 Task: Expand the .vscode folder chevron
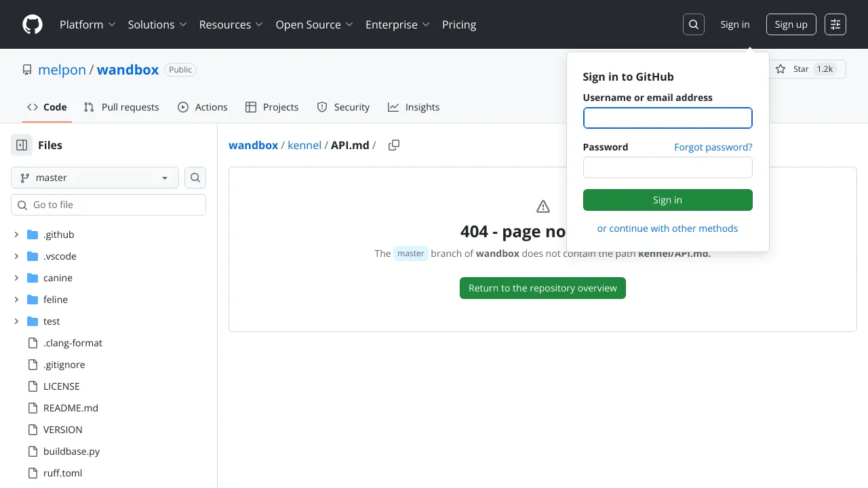click(16, 256)
